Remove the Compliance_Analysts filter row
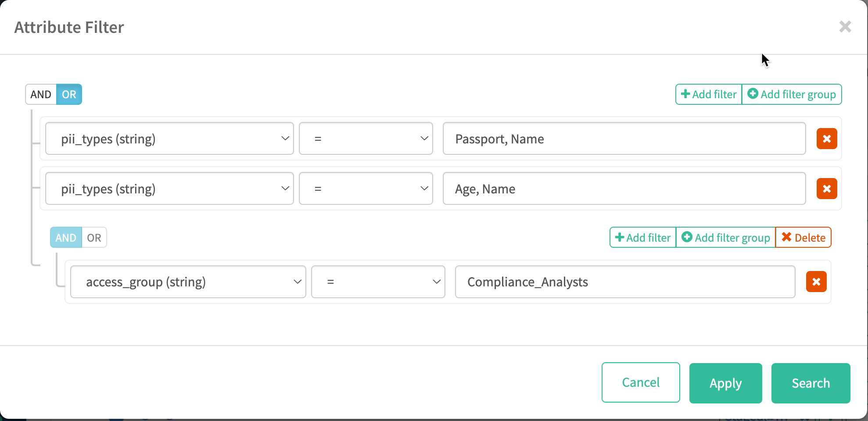Image resolution: width=868 pixels, height=421 pixels. pos(816,282)
